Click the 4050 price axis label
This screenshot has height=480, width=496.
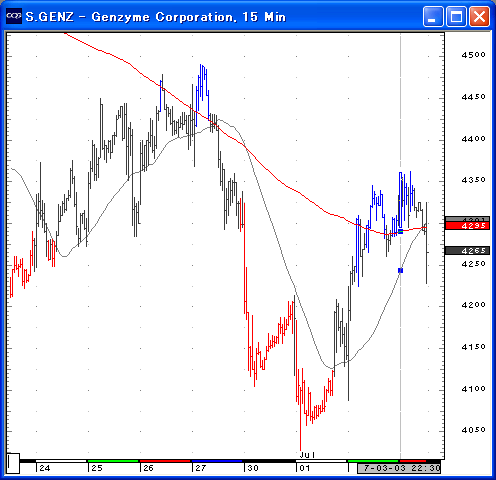point(473,430)
